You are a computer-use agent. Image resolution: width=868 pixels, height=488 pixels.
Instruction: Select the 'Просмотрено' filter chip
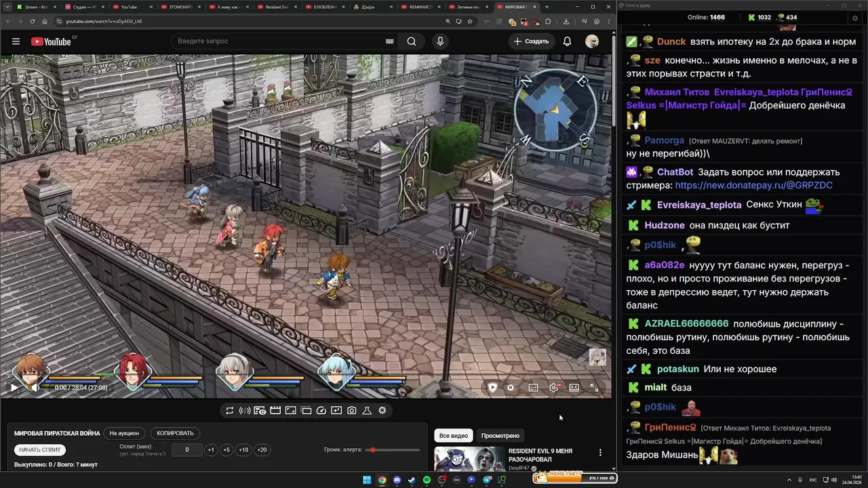pyautogui.click(x=500, y=436)
